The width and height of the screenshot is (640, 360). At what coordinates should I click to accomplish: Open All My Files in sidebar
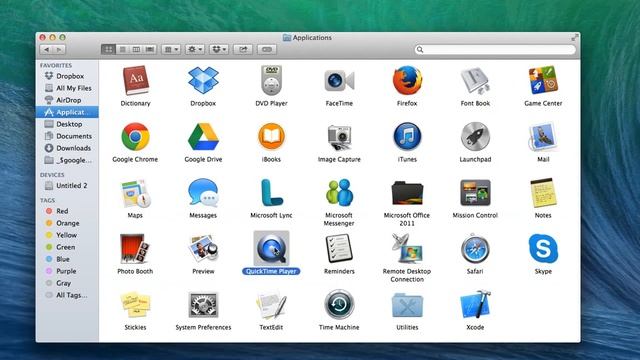(x=67, y=88)
